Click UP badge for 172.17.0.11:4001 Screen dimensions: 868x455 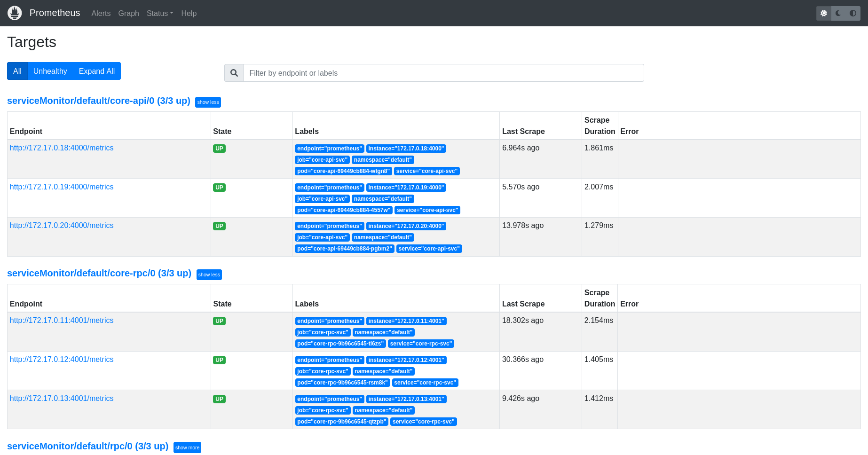[x=219, y=321]
